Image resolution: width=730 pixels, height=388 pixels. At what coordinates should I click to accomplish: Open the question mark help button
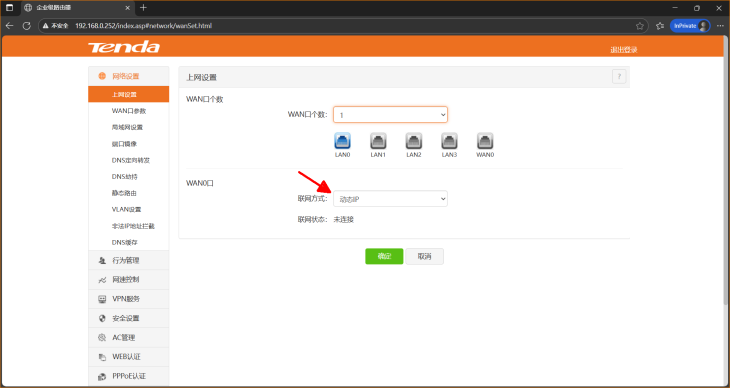pos(619,76)
